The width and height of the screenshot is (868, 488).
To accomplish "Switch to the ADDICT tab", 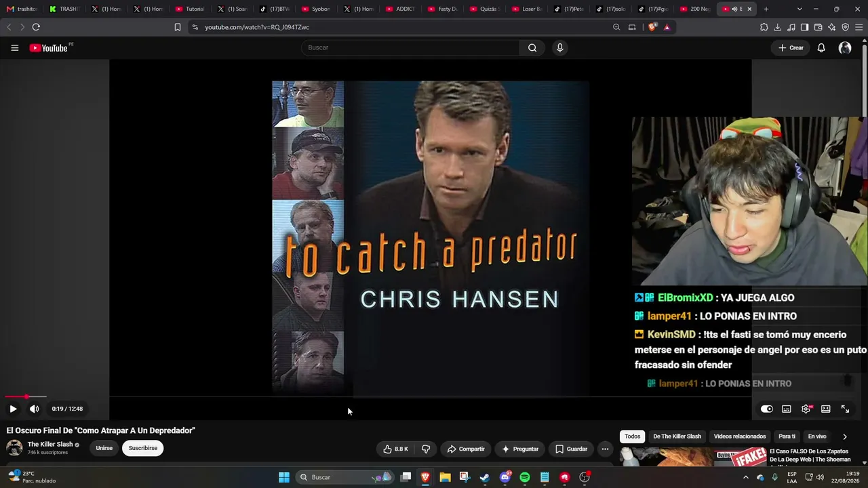I will click(401, 9).
